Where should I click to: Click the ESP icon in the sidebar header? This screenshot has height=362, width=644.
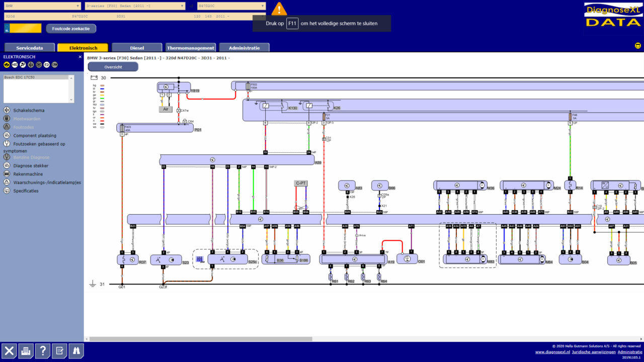(x=46, y=64)
